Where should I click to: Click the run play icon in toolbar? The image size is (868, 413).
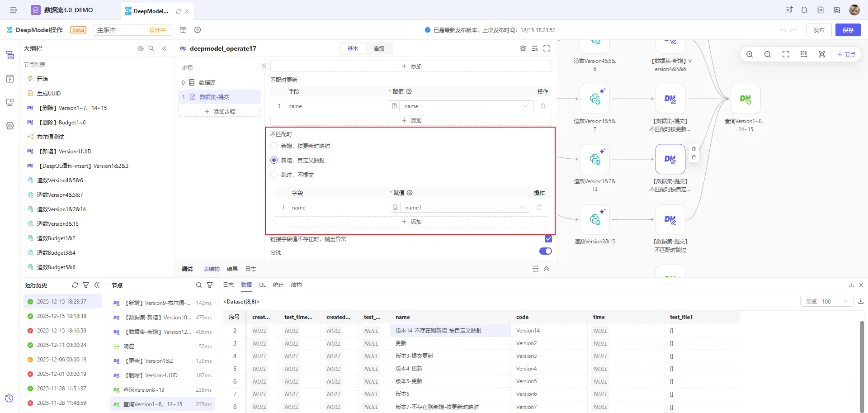[198, 30]
